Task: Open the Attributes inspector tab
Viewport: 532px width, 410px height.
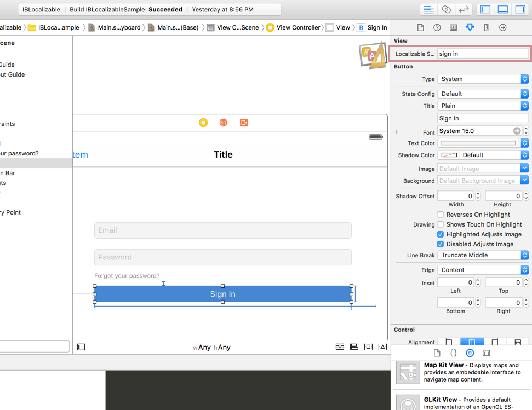Action: coord(470,27)
